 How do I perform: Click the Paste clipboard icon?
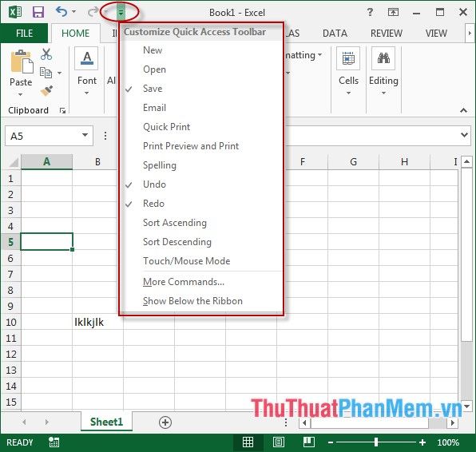[22, 61]
